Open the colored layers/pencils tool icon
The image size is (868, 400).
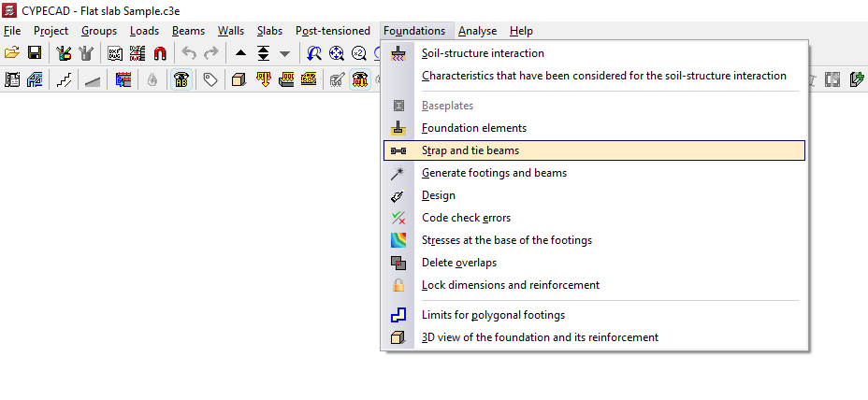[x=64, y=53]
